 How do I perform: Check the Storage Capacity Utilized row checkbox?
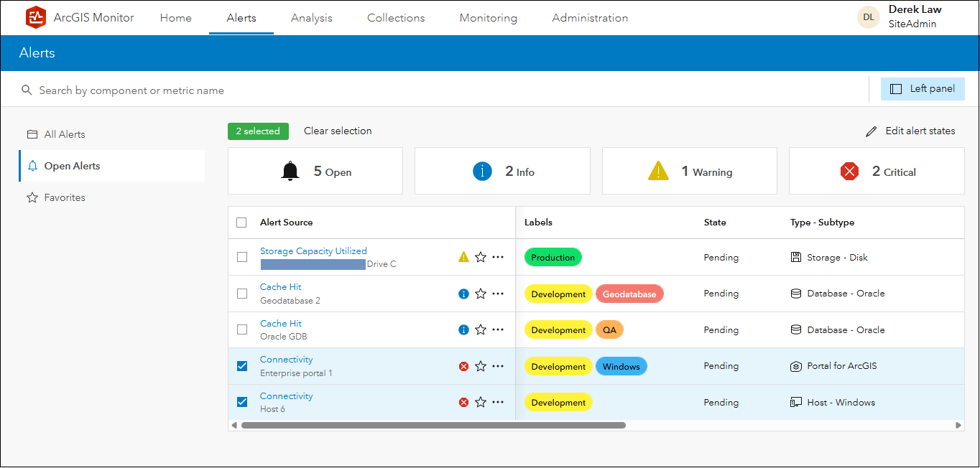tap(242, 257)
